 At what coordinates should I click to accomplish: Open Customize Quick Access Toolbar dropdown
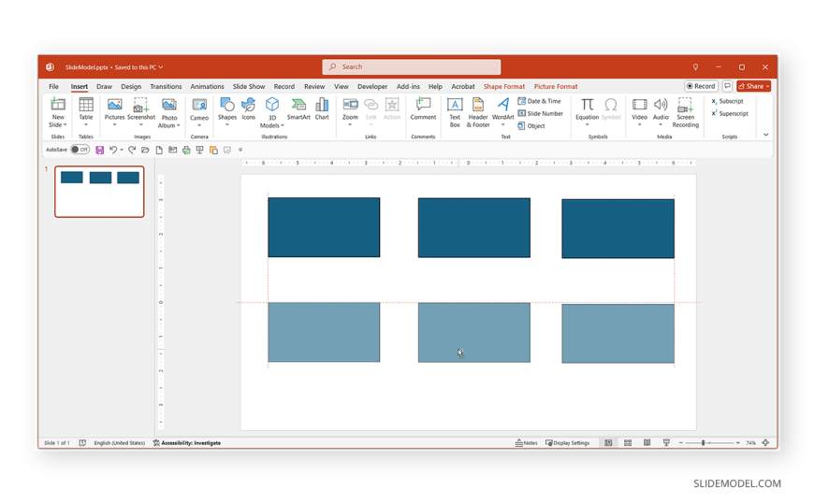[x=240, y=150]
